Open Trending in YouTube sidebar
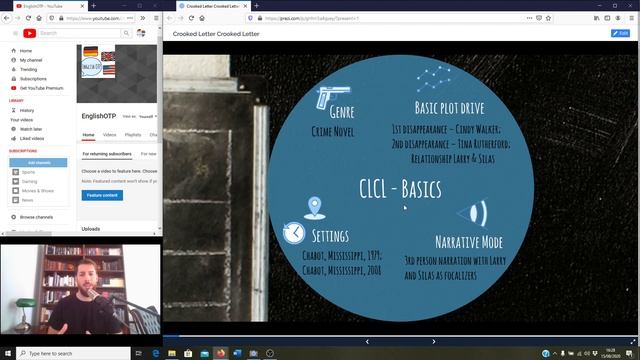 [28, 69]
